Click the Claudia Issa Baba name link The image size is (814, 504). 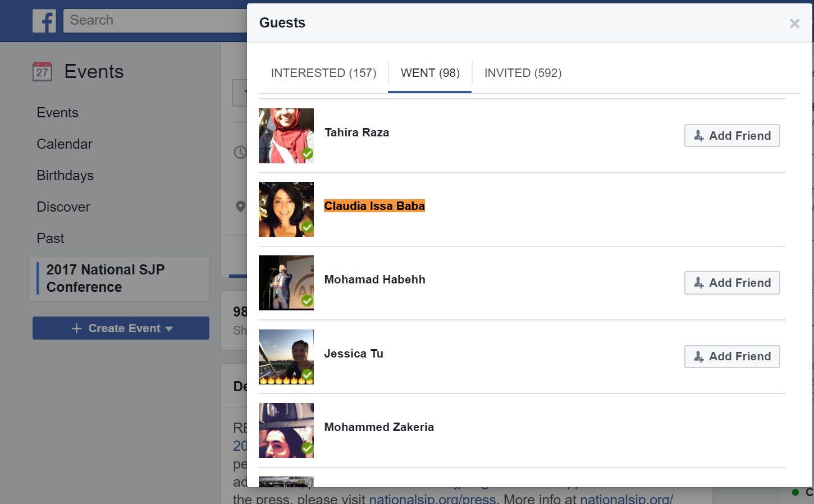point(374,206)
